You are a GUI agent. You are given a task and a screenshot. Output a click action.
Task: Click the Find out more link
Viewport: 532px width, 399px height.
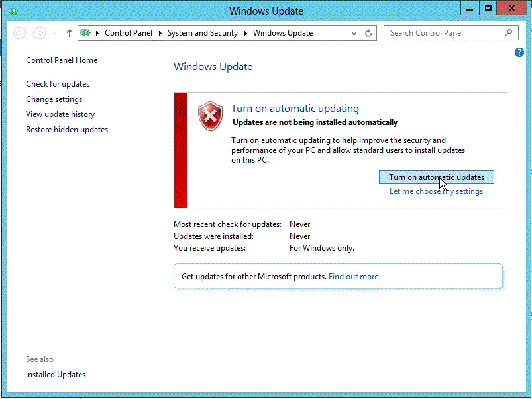[x=353, y=276]
